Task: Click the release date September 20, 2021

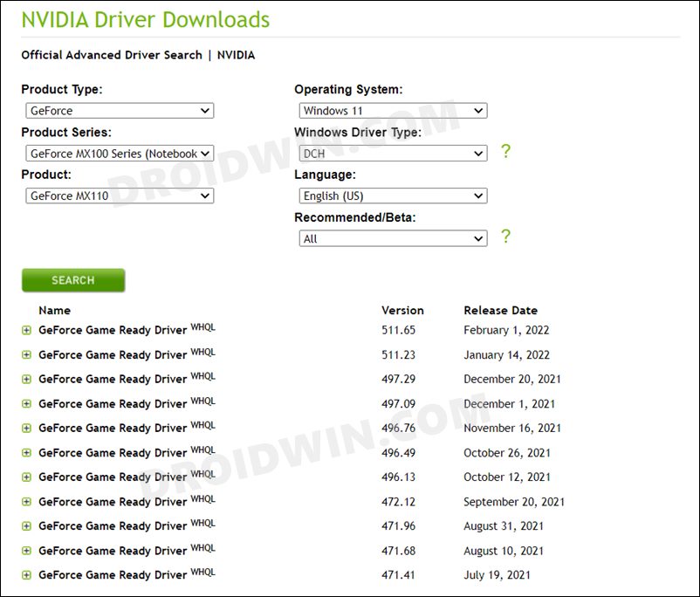Action: coord(514,502)
